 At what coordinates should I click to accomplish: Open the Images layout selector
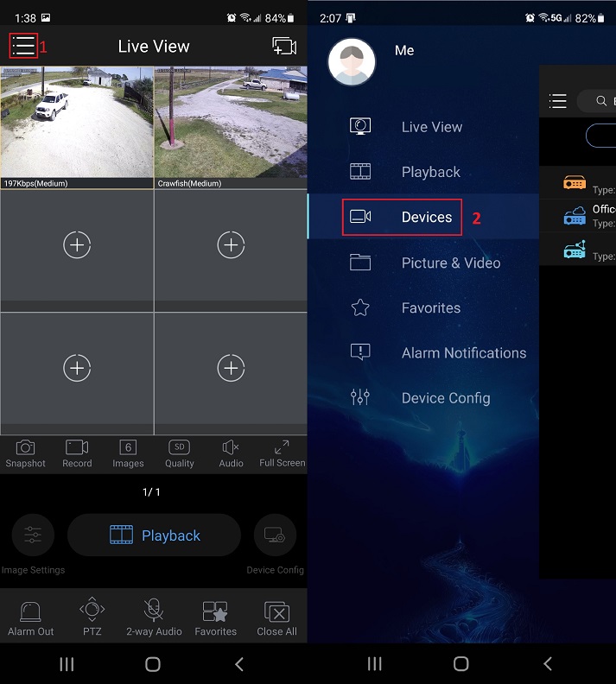(128, 453)
